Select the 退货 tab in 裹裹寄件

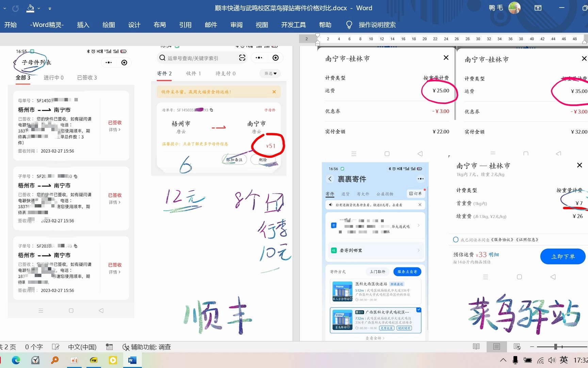pyautogui.click(x=345, y=194)
